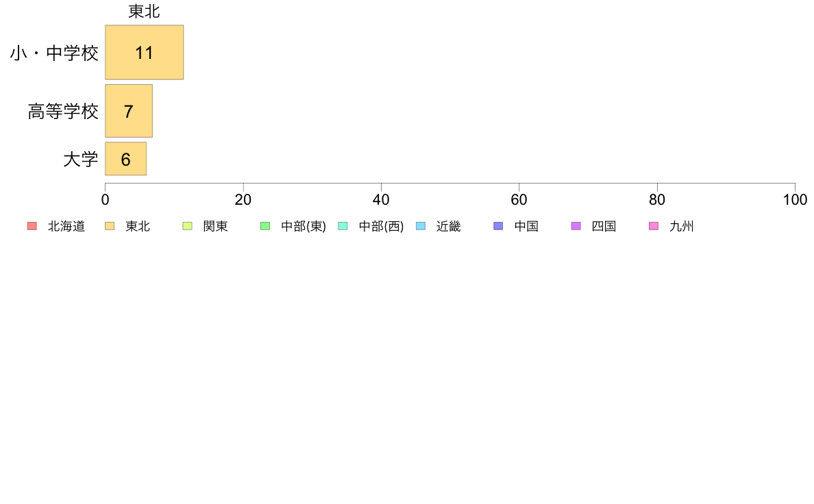Viewport: 814px width, 504px height.
Task: Click the 中国 blue-violet legend swatch
Action: pyautogui.click(x=498, y=226)
